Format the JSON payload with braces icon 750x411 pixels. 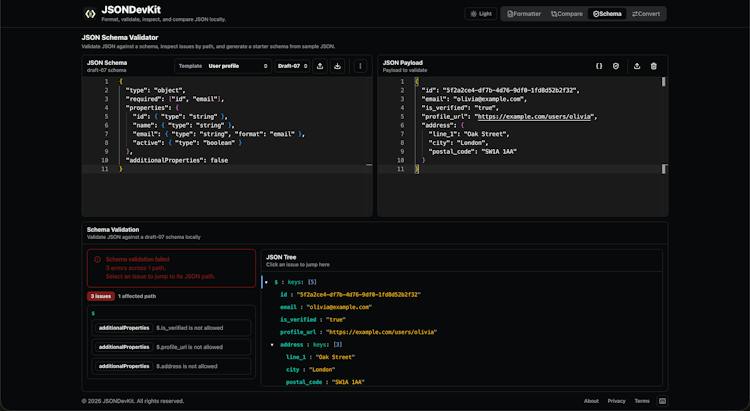599,66
